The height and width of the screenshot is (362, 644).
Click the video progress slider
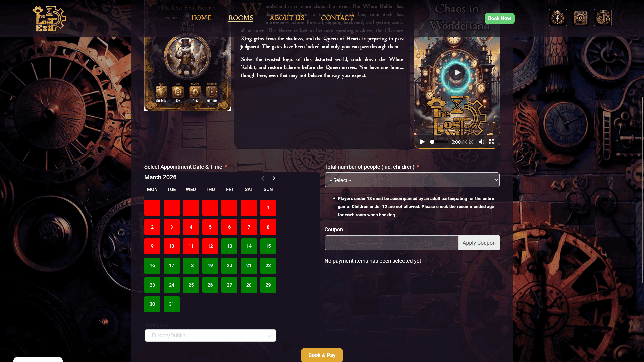(439, 142)
